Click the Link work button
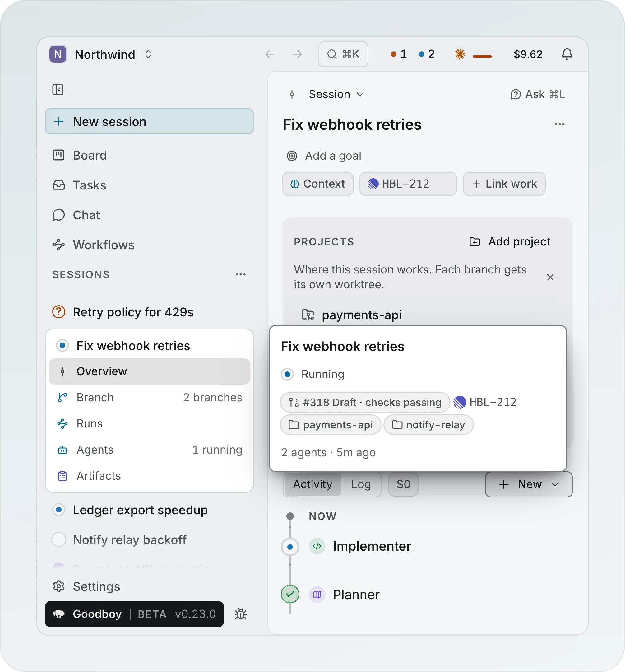Screen dimensions: 625x672 [504, 184]
